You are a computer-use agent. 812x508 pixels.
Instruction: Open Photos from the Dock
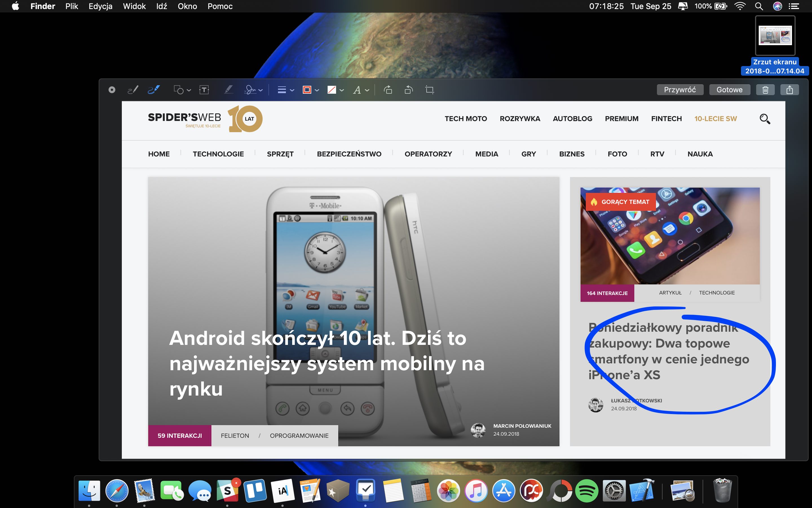(448, 491)
